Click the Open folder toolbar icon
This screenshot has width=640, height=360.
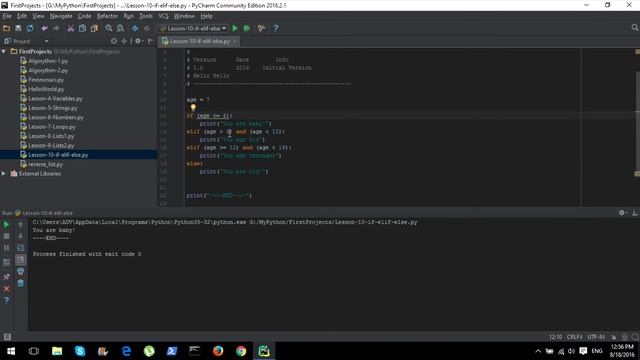(7, 28)
